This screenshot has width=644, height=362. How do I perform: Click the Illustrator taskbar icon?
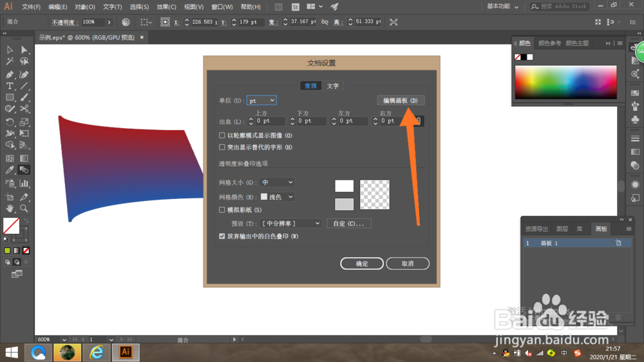click(x=126, y=352)
